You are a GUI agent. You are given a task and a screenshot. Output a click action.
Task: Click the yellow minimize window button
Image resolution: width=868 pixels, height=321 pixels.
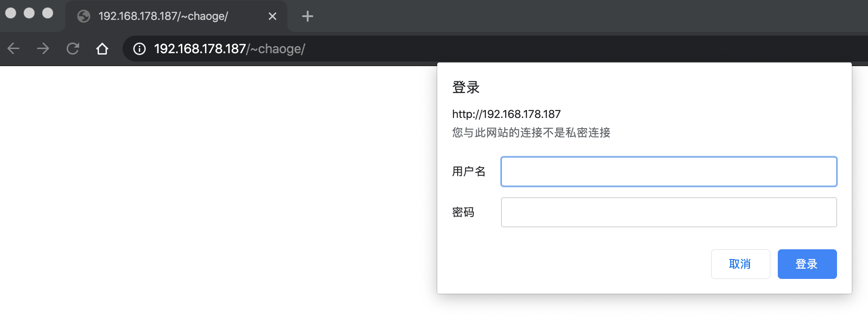click(x=29, y=13)
